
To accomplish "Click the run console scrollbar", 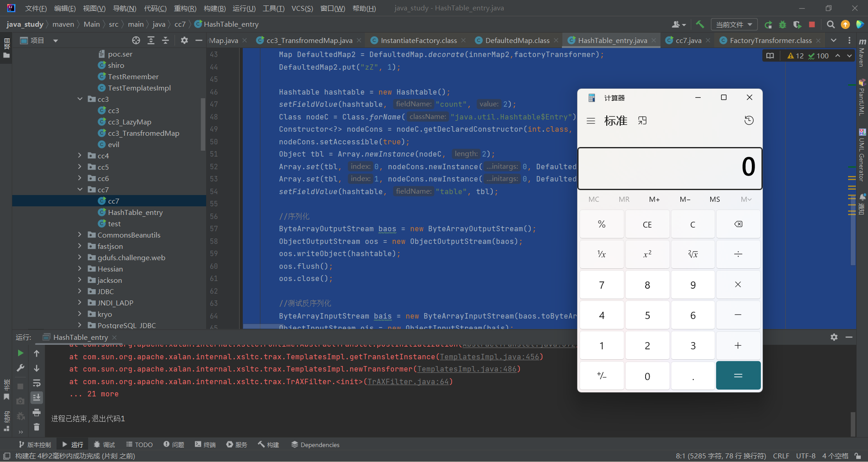I will [x=853, y=424].
